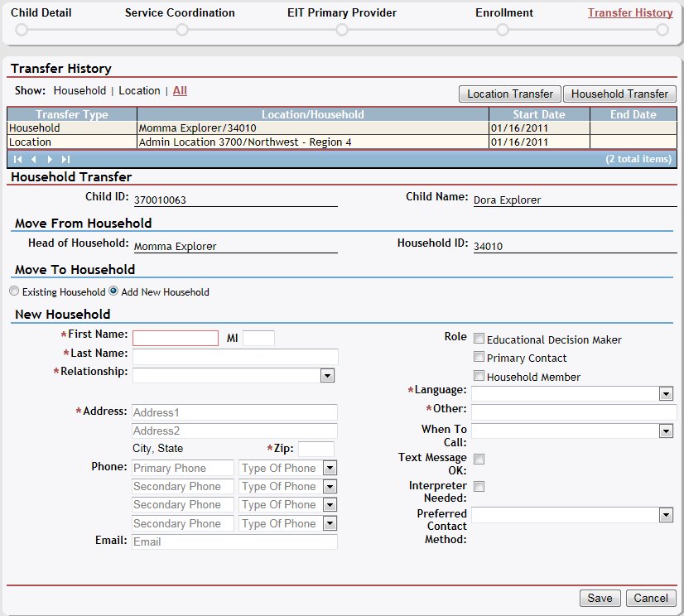Check the Educational Decision Maker box
684x616 pixels.
pyautogui.click(x=479, y=339)
